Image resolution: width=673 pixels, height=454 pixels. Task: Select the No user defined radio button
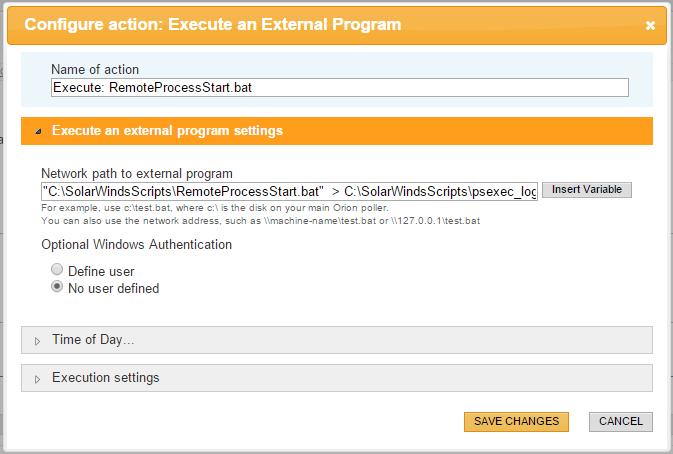click(x=57, y=288)
